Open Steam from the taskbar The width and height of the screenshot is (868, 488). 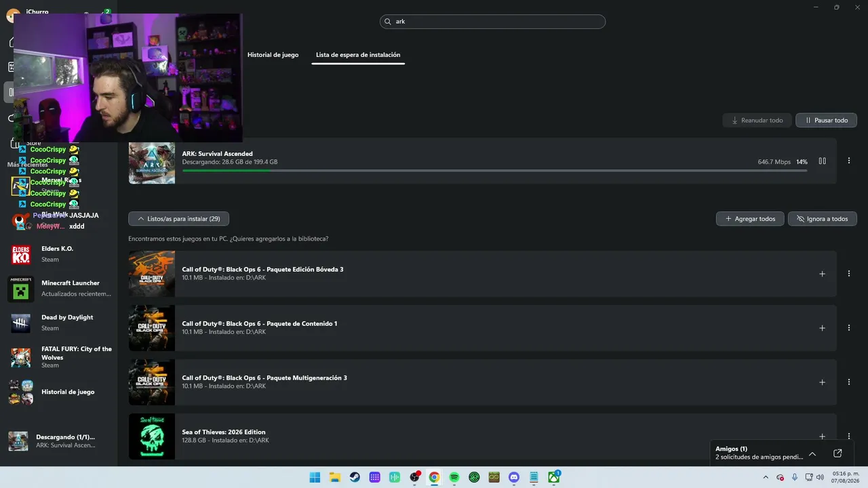point(355,477)
